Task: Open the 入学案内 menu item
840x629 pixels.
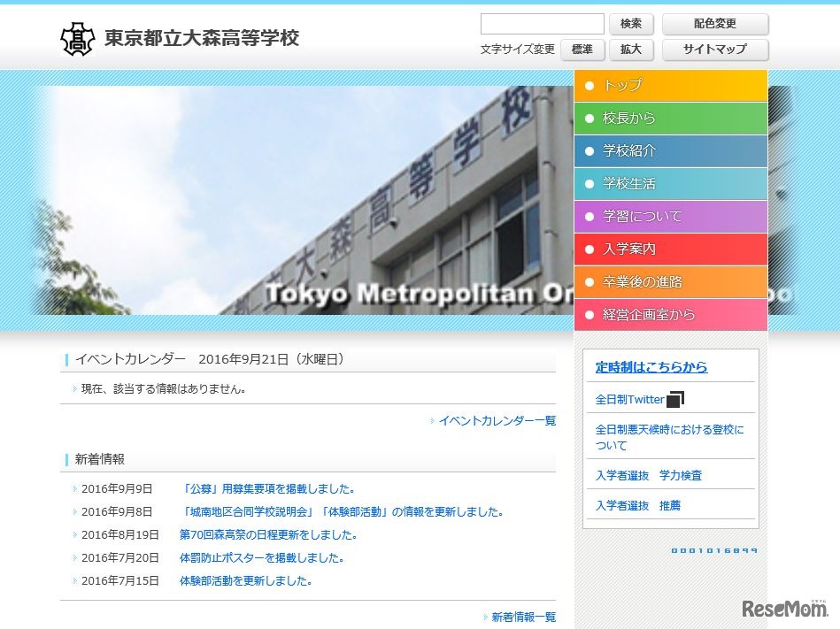Action: [x=670, y=249]
